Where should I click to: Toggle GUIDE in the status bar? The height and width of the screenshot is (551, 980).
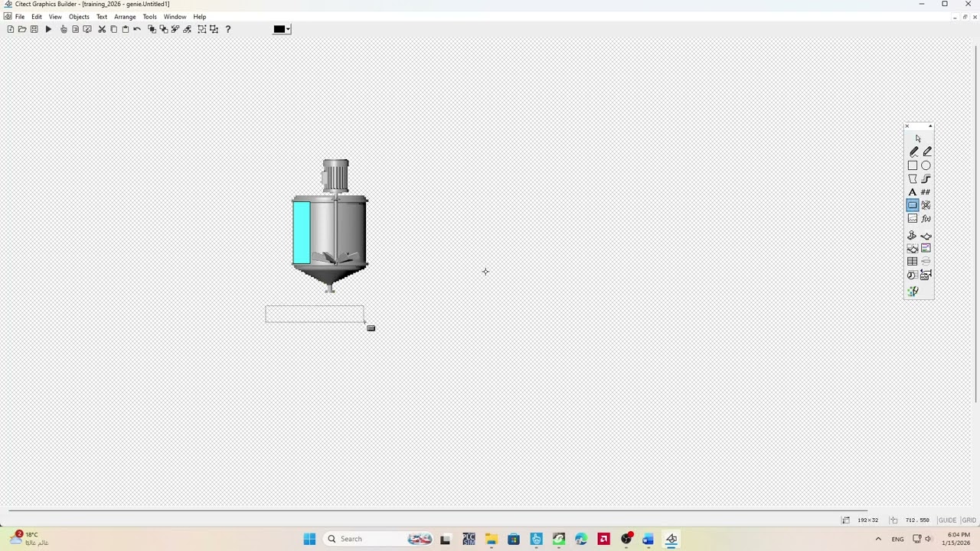[947, 520]
